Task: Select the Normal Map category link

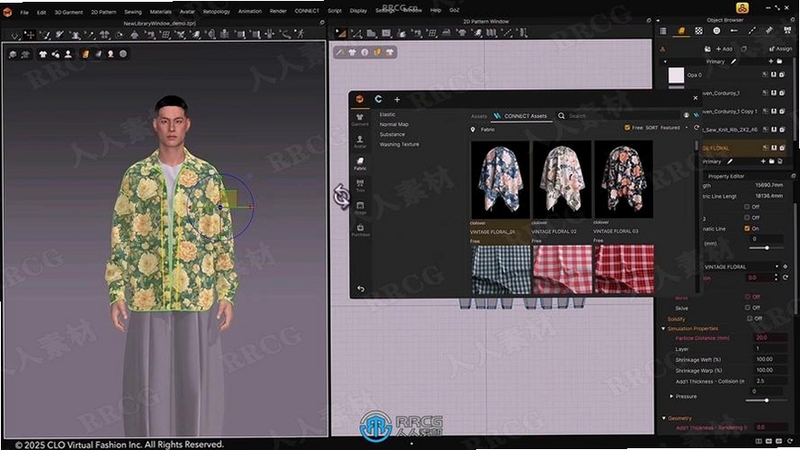Action: tap(394, 124)
